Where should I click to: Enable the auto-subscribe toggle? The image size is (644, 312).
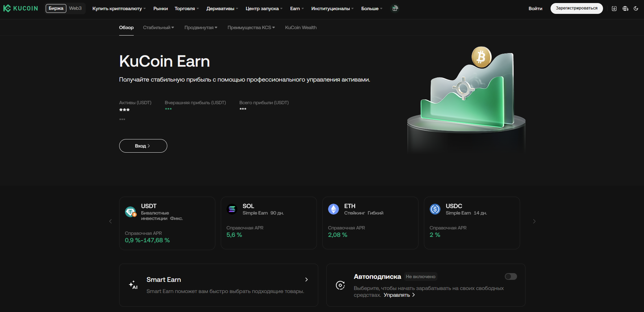click(511, 276)
